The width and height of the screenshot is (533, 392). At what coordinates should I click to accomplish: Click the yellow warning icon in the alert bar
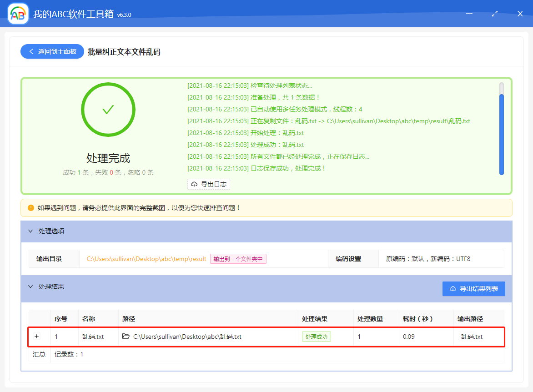[30, 207]
